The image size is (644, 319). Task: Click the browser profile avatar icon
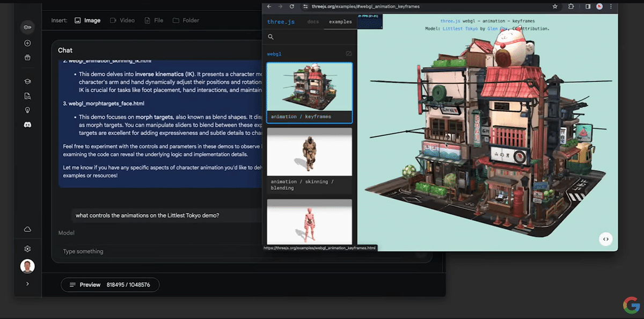point(599,6)
